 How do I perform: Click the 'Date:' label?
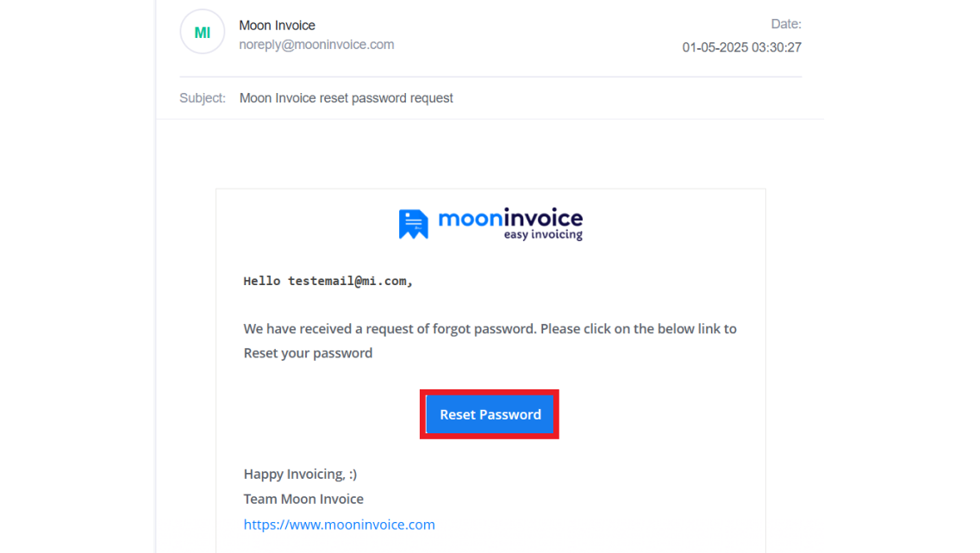pyautogui.click(x=785, y=24)
